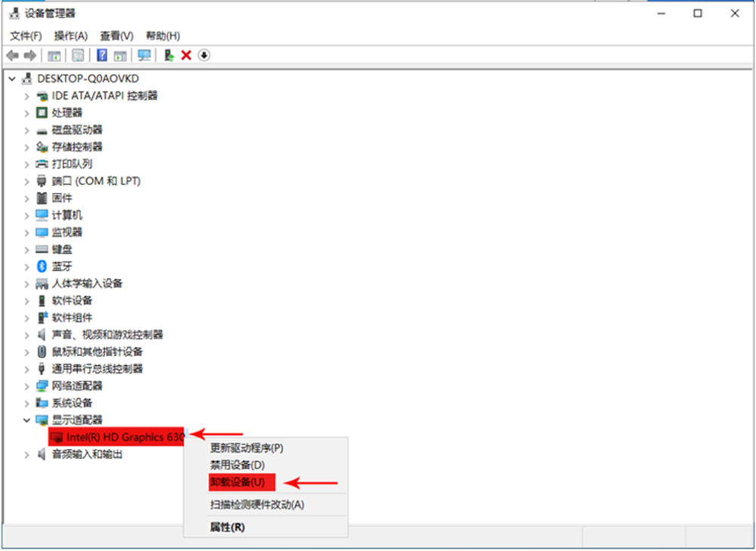This screenshot has width=756, height=551.
Task: Select the keyboard icon beside 键盘
Action: 42,249
